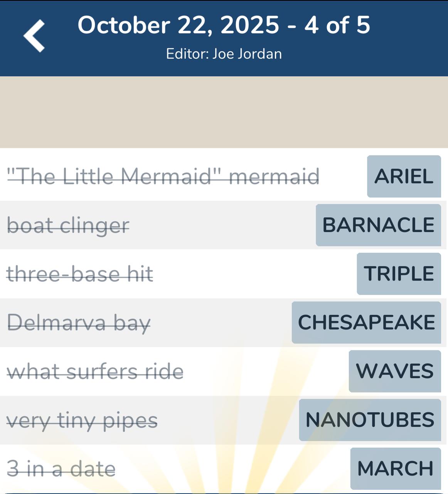
Task: Tap the "The Little Mermaid" mermaid clue
Action: (163, 176)
